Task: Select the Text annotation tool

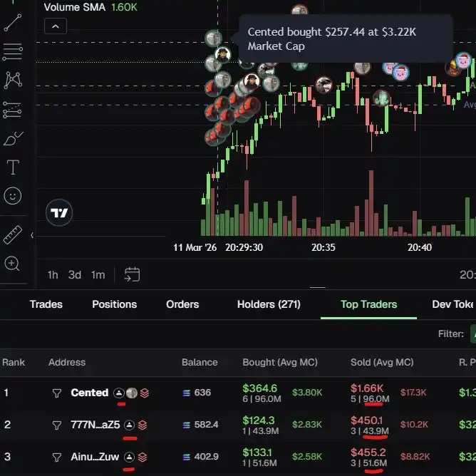Action: pyautogui.click(x=13, y=168)
